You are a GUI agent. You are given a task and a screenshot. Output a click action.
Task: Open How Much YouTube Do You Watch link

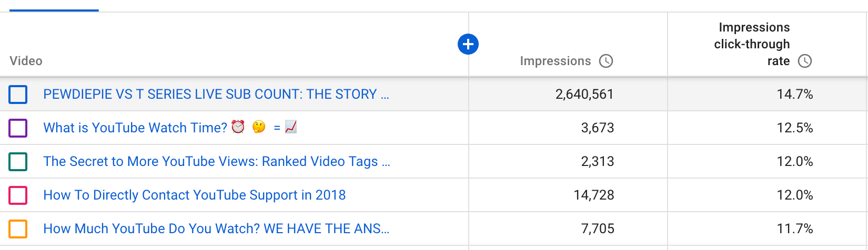(x=216, y=228)
